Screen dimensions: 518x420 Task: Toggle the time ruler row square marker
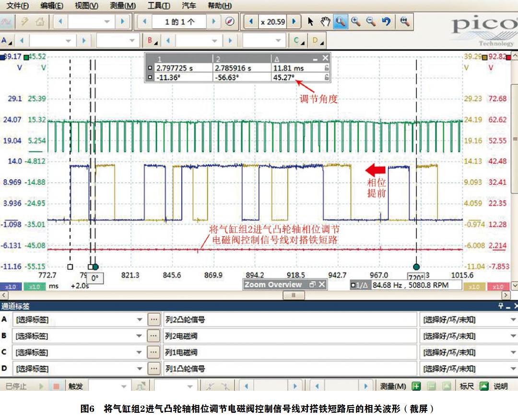pos(150,68)
